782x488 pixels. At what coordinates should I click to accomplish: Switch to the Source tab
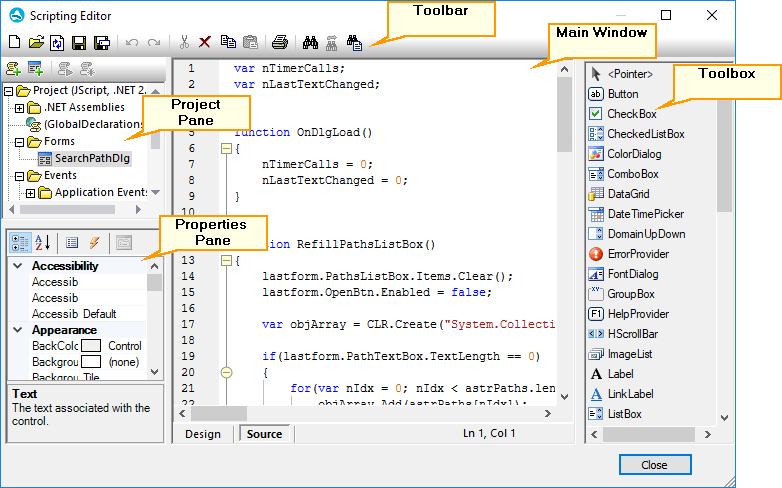pyautogui.click(x=264, y=434)
